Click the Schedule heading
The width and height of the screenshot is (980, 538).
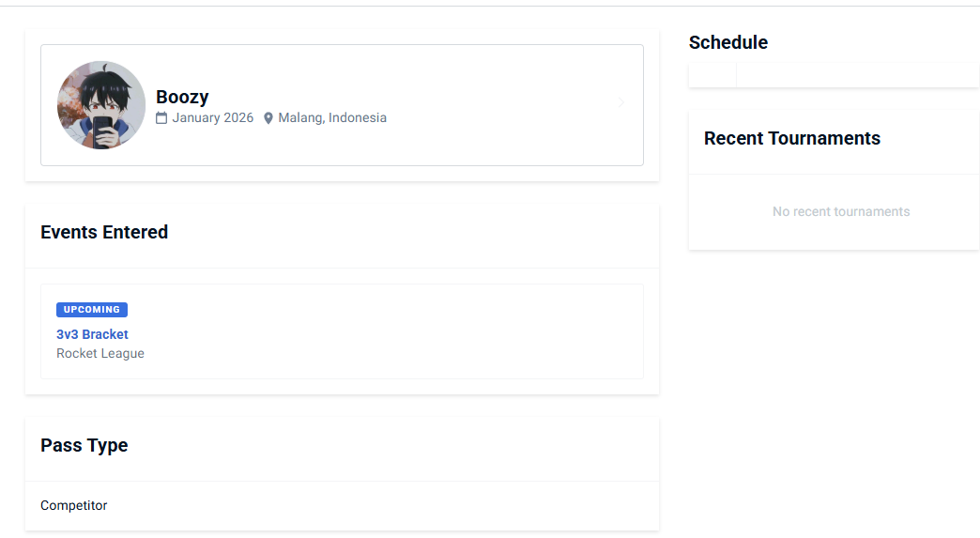(x=728, y=42)
